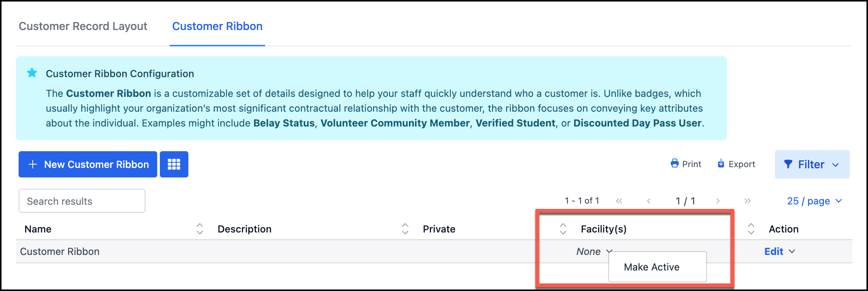The height and width of the screenshot is (291, 868).
Task: Sort by Facility(s) column arrows
Action: click(751, 229)
